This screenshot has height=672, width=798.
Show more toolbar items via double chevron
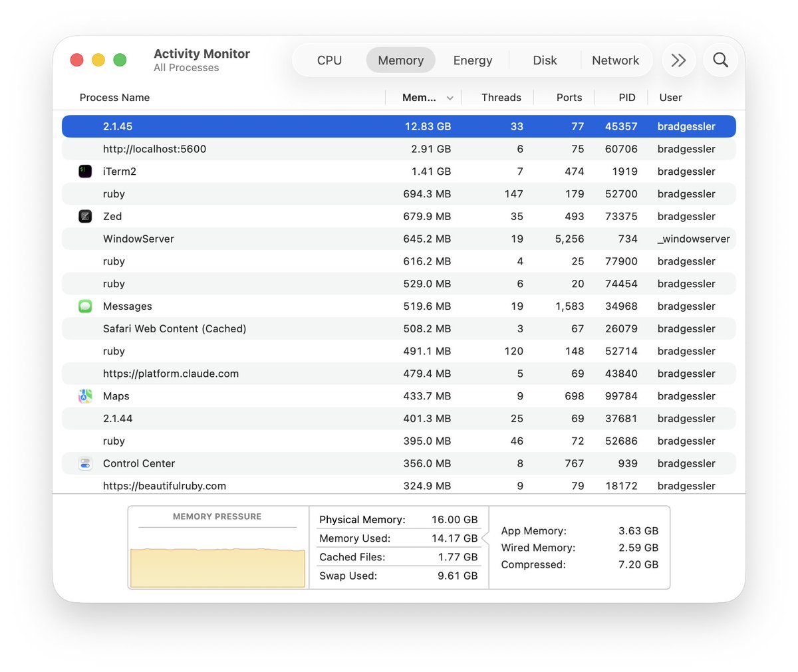point(678,60)
